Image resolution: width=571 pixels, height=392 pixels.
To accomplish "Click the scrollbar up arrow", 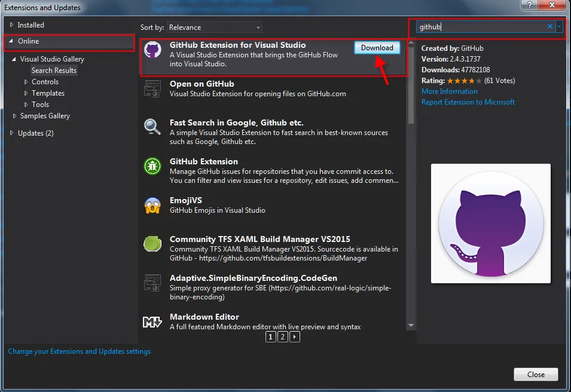I will coord(411,42).
